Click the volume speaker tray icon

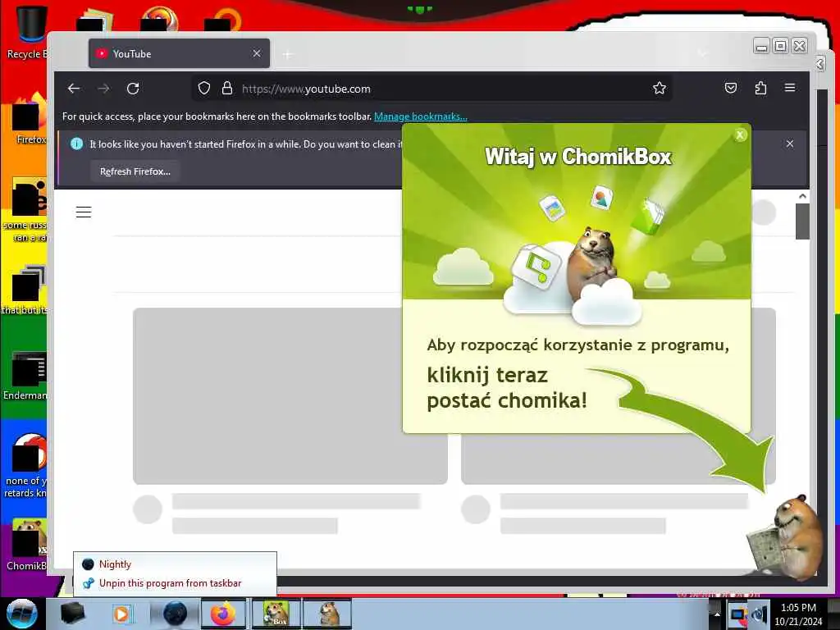tap(759, 614)
